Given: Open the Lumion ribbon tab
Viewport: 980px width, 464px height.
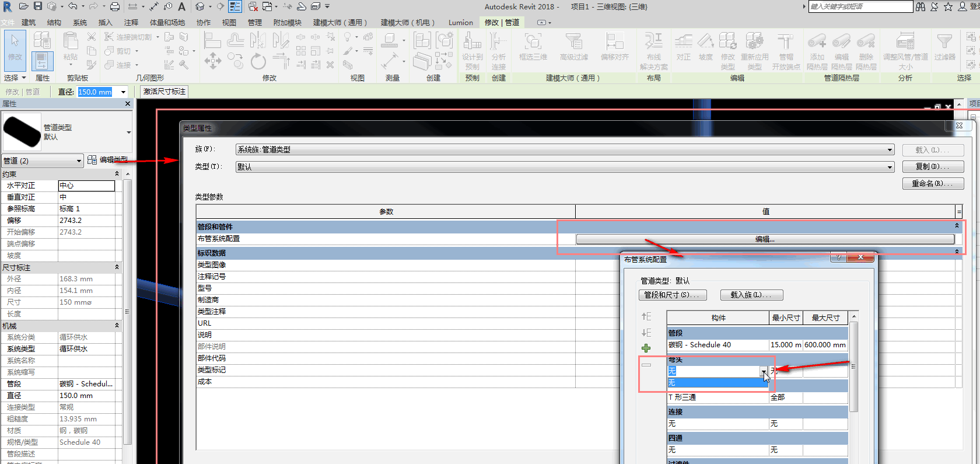Looking at the screenshot, I should click(461, 22).
